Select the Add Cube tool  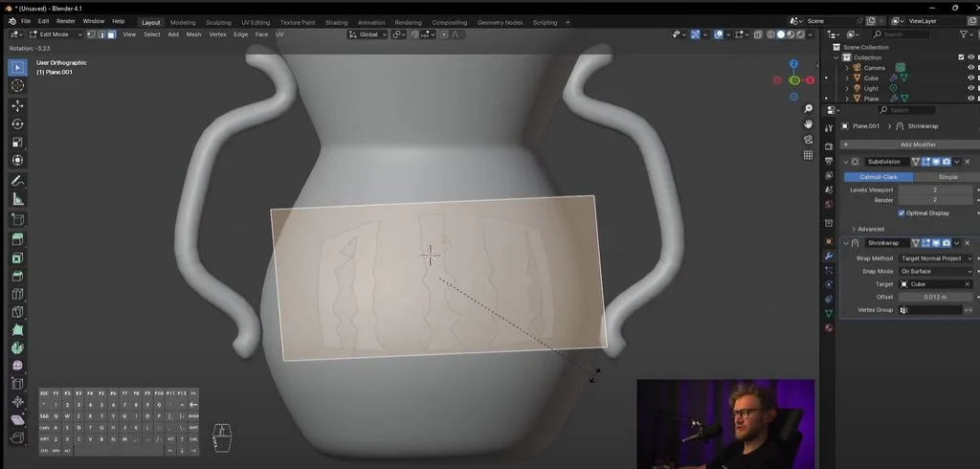point(17,219)
